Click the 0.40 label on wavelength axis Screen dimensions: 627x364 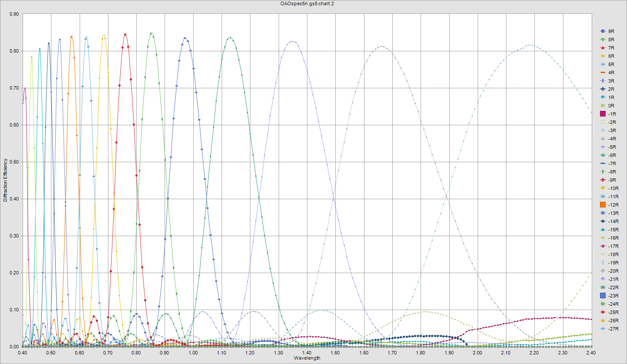23,352
